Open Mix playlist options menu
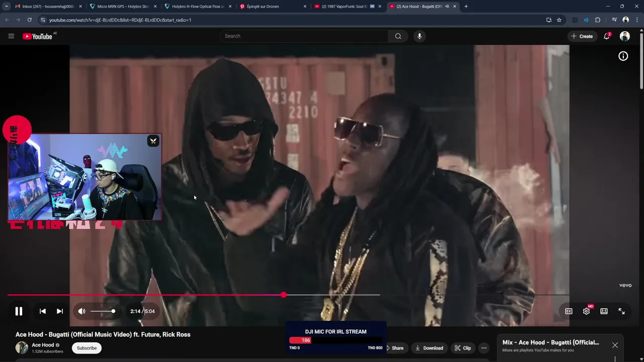Screen dimensions: 644x362 [615, 359]
